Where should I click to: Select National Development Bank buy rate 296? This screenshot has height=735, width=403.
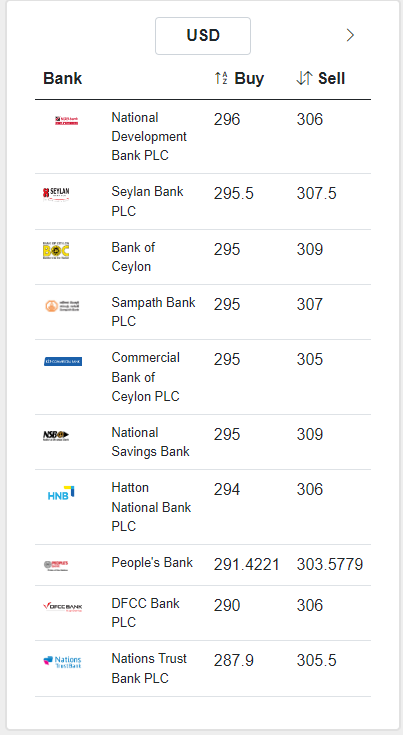[x=227, y=120]
